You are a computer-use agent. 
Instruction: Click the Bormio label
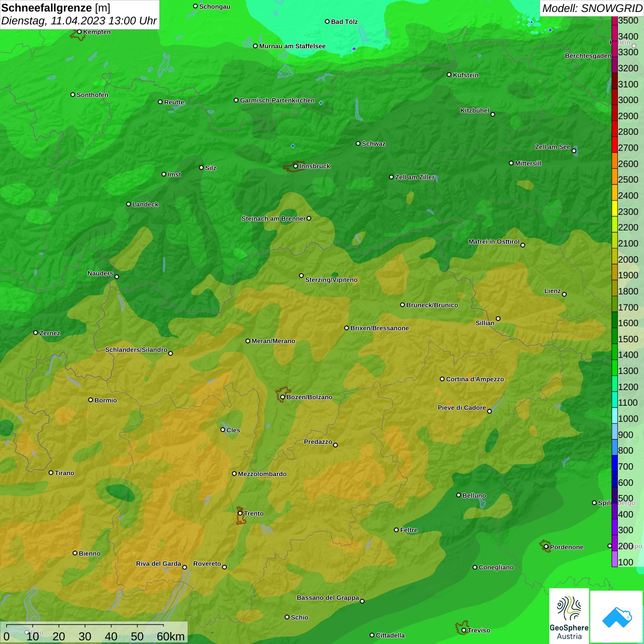(105, 400)
